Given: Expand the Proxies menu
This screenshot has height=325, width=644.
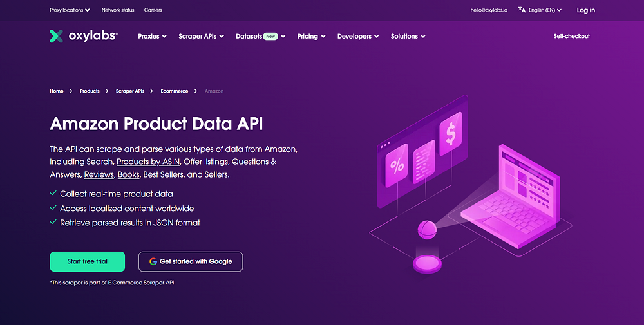Looking at the screenshot, I should pos(153,36).
